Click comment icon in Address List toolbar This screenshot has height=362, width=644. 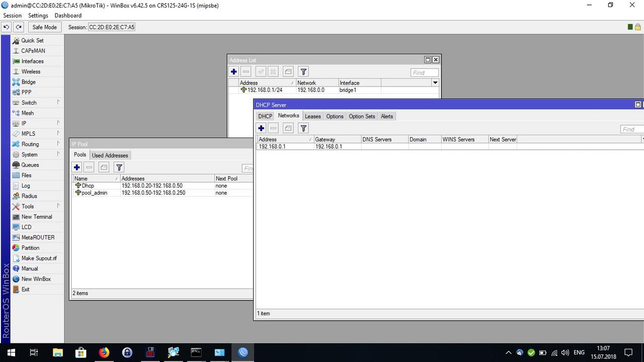pyautogui.click(x=288, y=72)
